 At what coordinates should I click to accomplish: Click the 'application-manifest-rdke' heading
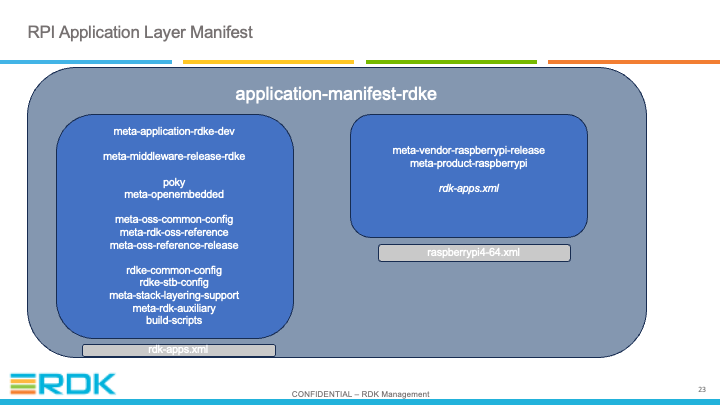(x=336, y=94)
